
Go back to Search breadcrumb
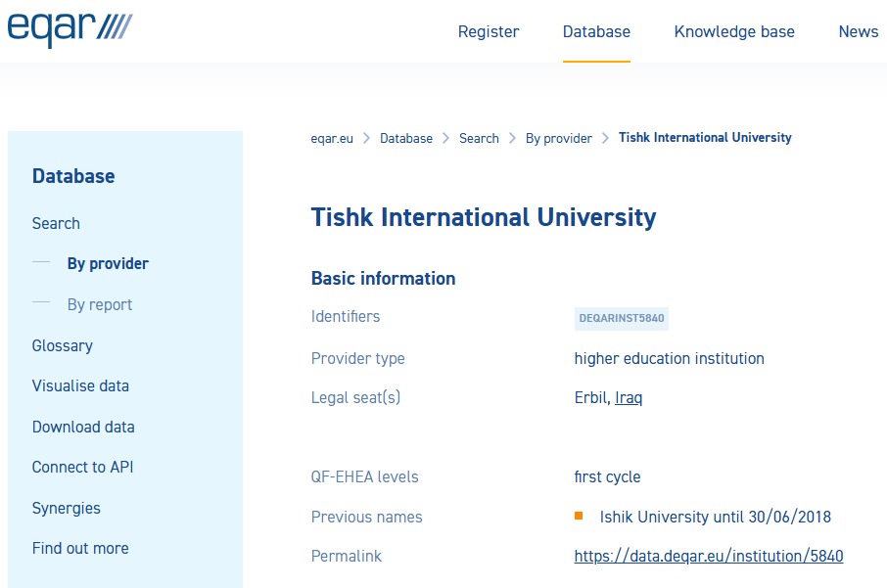point(479,138)
